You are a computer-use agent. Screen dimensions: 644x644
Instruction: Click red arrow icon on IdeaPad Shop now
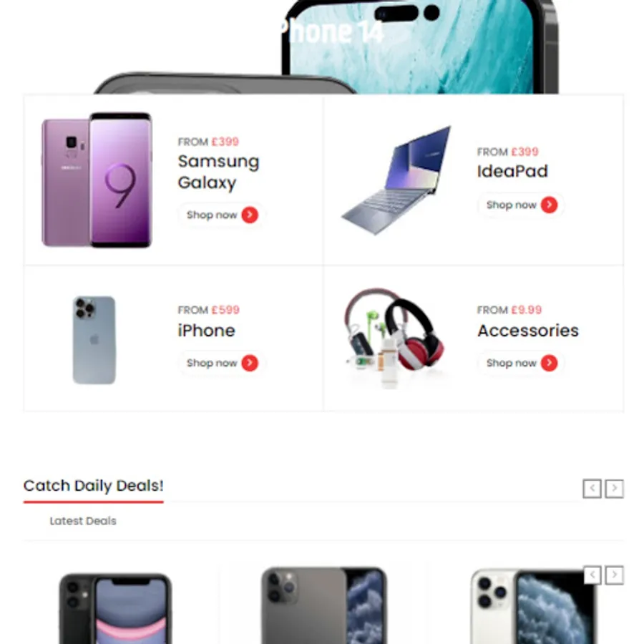tap(549, 205)
